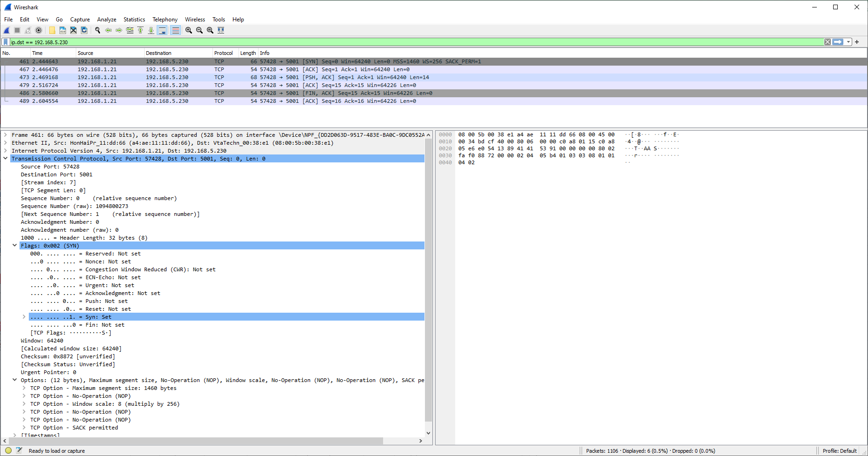Click the Profile: Default status entry

[840, 451]
